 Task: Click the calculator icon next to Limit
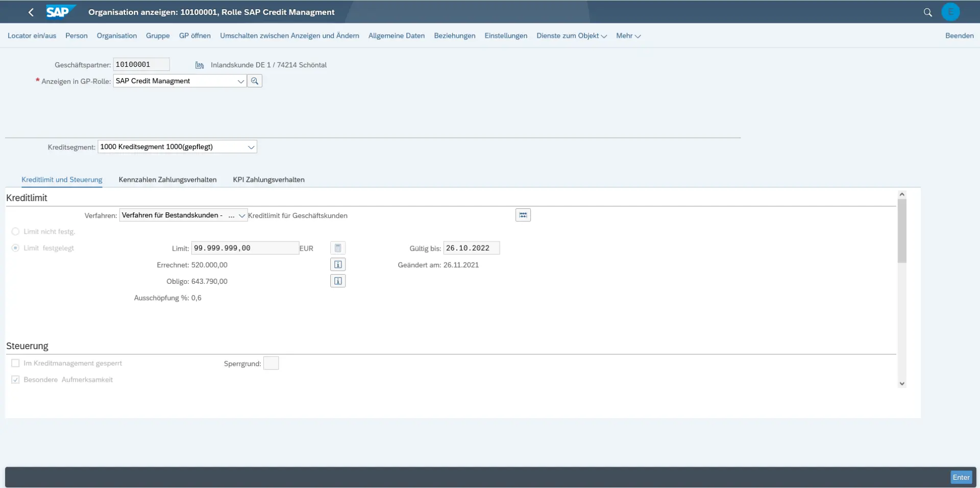point(338,248)
